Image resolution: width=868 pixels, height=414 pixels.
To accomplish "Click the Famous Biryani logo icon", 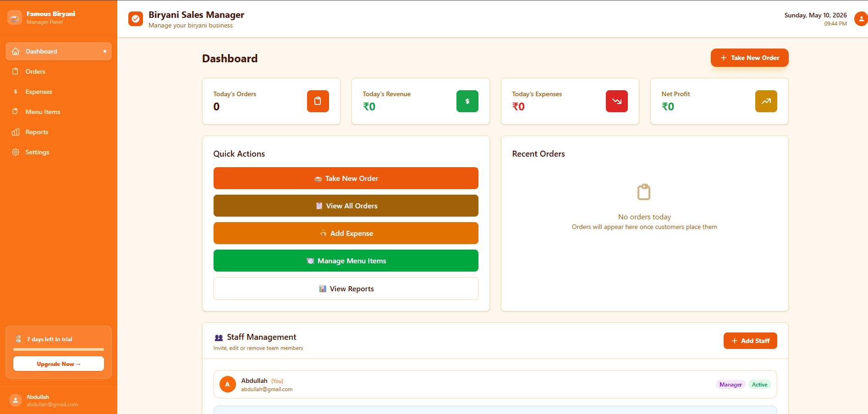I will 15,17.
